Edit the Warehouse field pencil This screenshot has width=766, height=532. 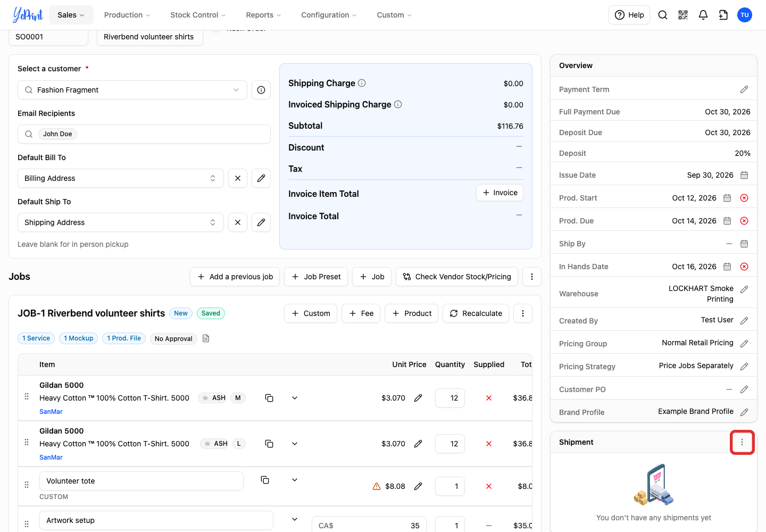click(x=744, y=289)
